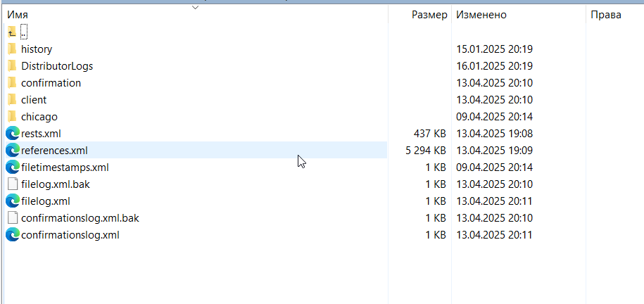
Task: Sort by the Размер column header
Action: coord(429,15)
